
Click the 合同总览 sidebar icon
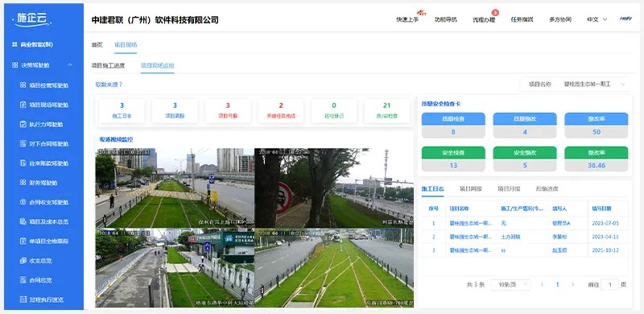23,280
